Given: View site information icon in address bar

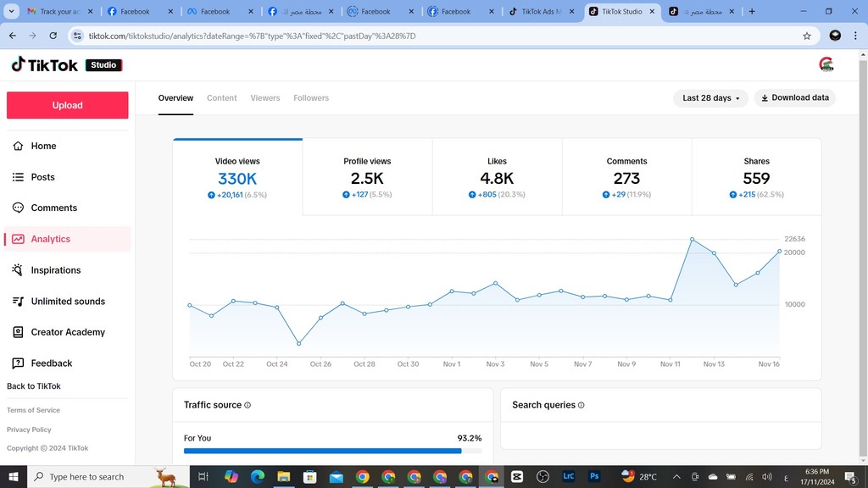Looking at the screenshot, I should [77, 36].
